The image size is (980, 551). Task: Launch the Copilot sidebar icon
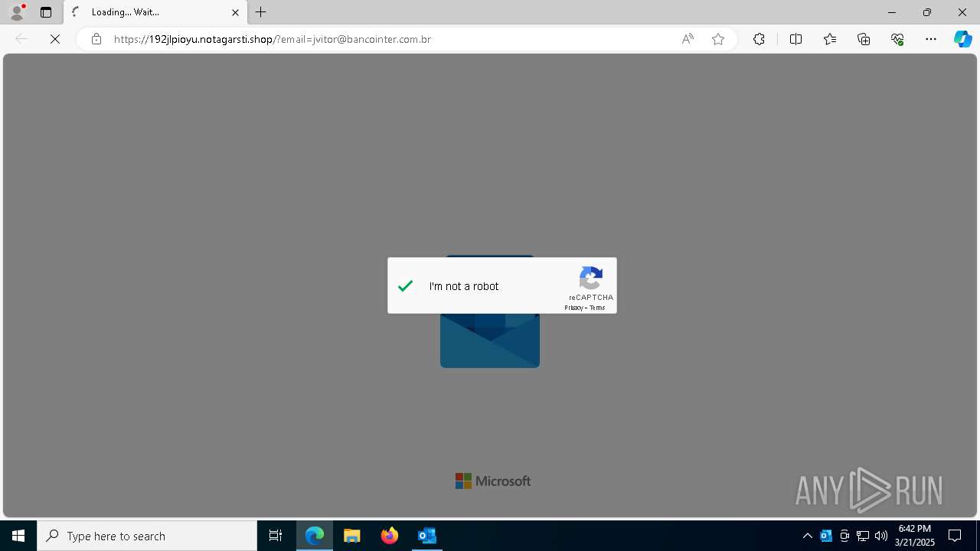[x=962, y=39]
